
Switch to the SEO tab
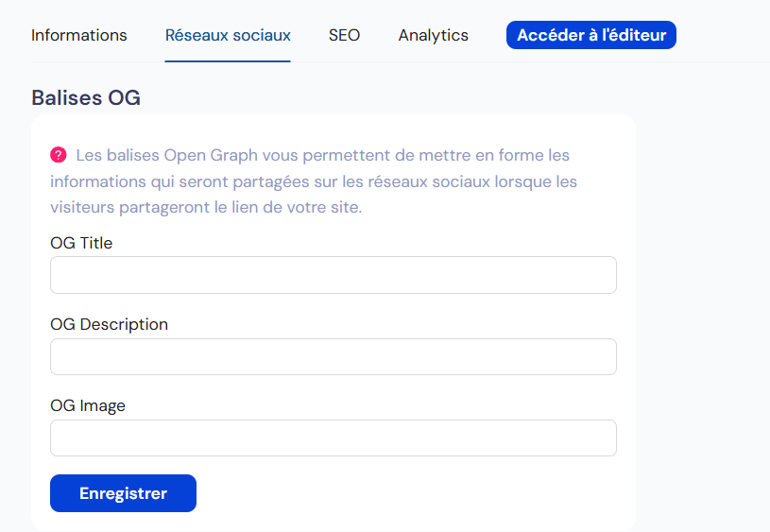click(344, 35)
